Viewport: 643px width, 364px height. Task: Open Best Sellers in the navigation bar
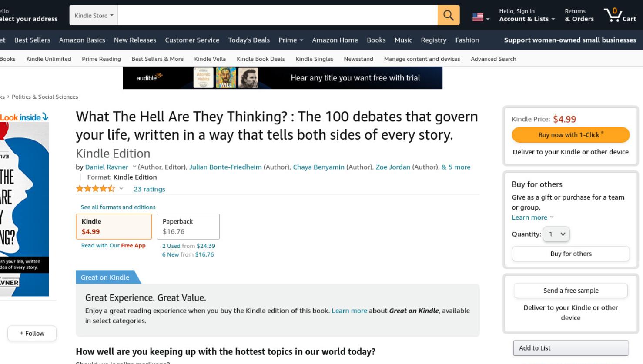pyautogui.click(x=32, y=40)
